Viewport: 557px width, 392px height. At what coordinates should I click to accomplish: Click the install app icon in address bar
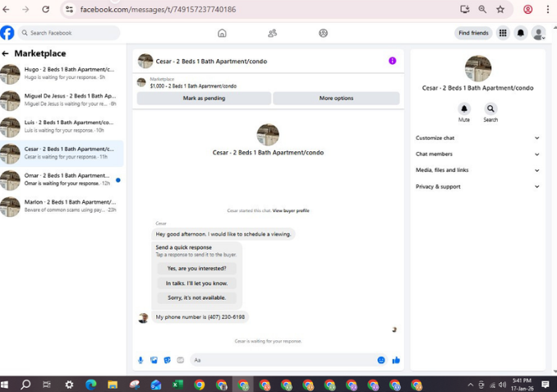click(x=465, y=9)
